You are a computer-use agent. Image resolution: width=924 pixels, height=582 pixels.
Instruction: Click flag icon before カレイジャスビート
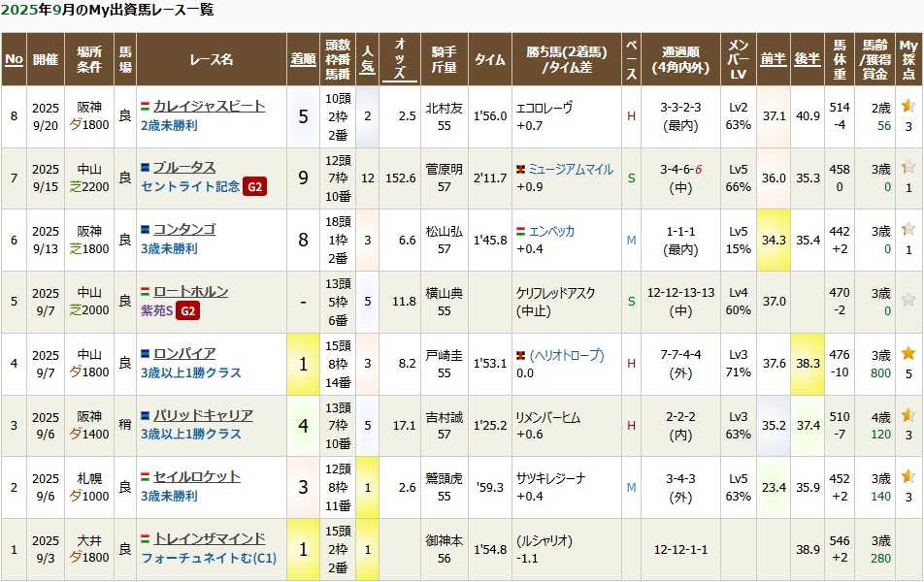pyautogui.click(x=145, y=107)
